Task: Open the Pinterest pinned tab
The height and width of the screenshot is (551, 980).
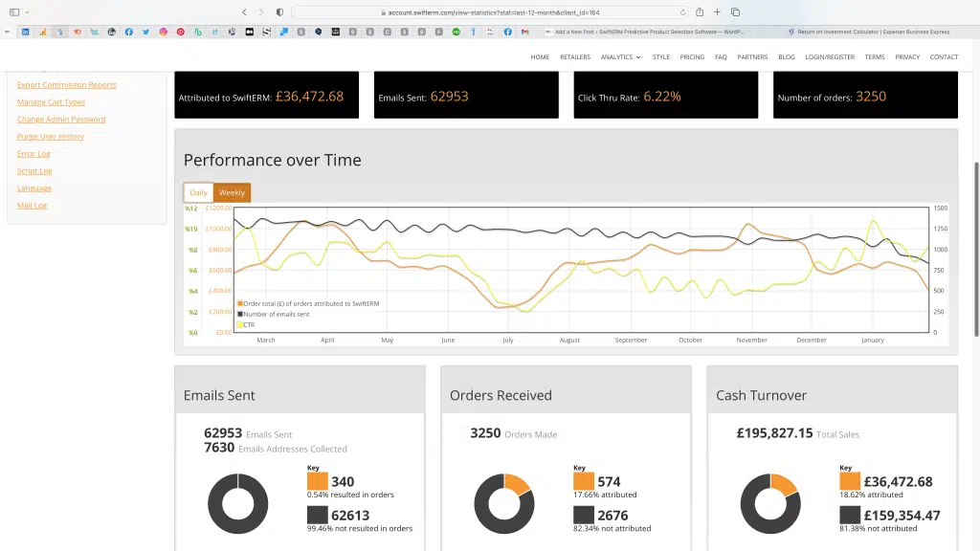Action: tap(181, 32)
